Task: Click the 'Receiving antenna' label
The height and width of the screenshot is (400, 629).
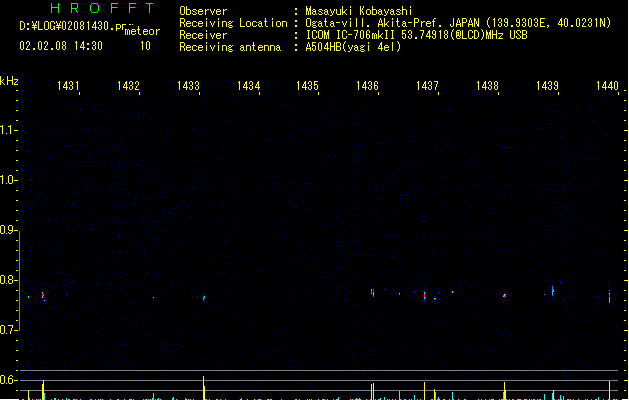Action: [x=230, y=47]
